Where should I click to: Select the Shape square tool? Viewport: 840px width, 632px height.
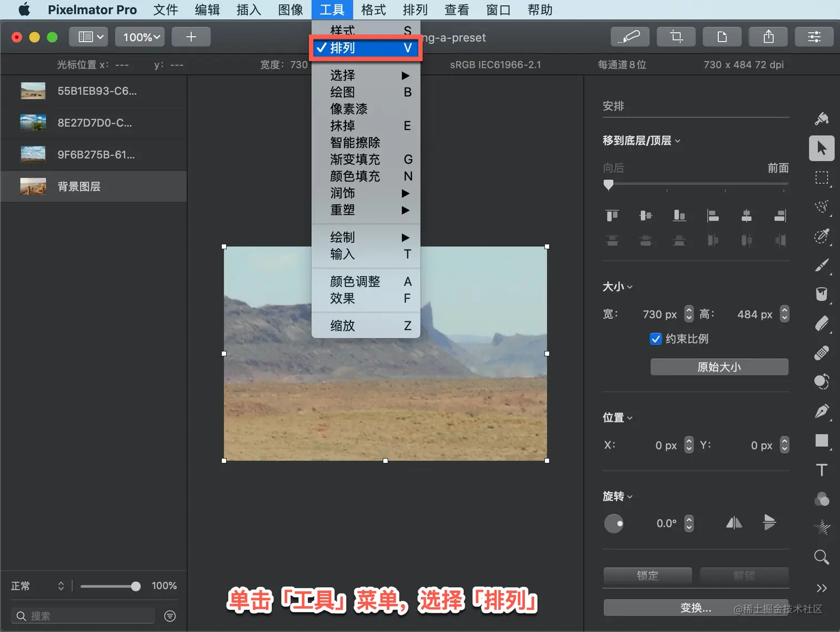tap(822, 440)
